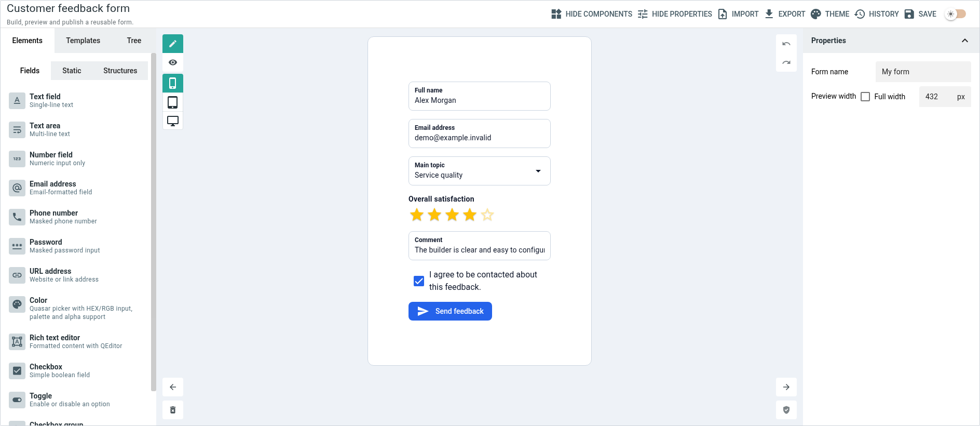The image size is (980, 426).
Task: Switch to the Templates tab
Action: tap(83, 41)
